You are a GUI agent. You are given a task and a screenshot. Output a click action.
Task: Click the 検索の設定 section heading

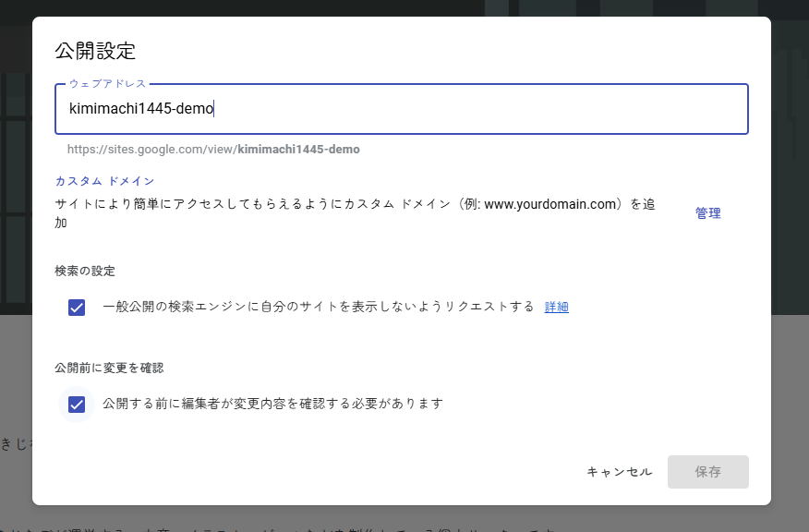85,271
